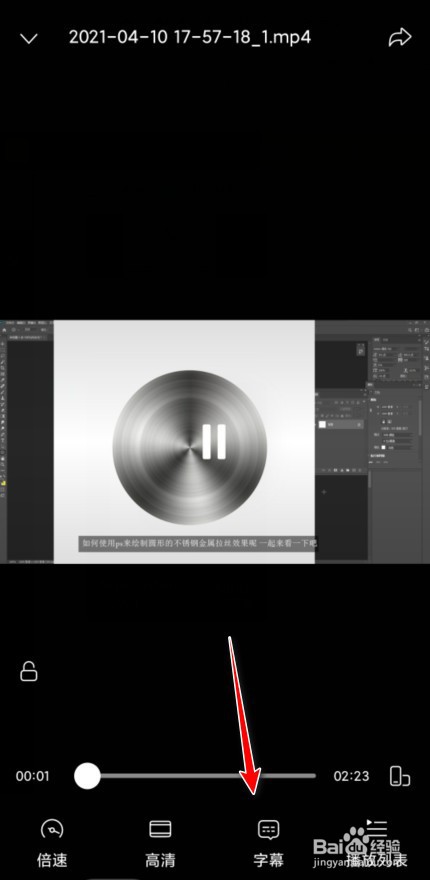
Task: Open the 倍速 playback speed option
Action: (52, 843)
